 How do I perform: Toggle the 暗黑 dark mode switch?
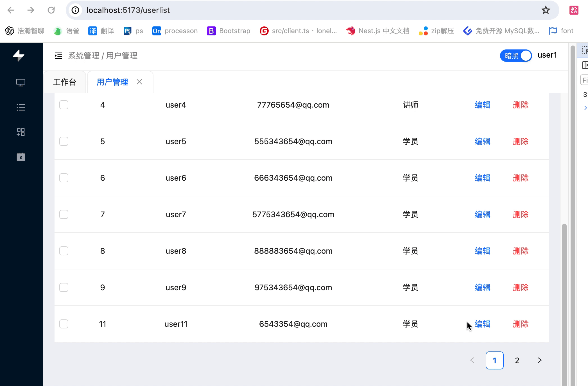point(516,56)
